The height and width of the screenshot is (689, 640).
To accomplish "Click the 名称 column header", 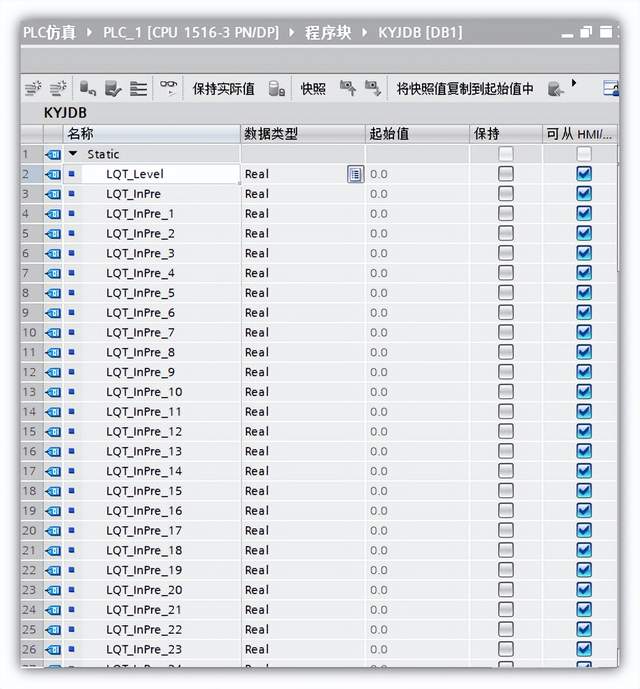I will (152, 134).
